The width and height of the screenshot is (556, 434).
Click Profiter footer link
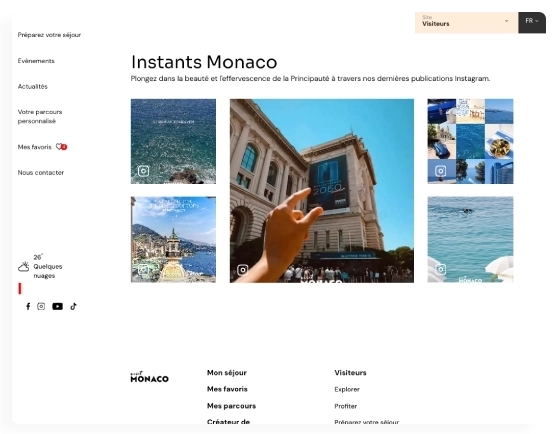(346, 406)
